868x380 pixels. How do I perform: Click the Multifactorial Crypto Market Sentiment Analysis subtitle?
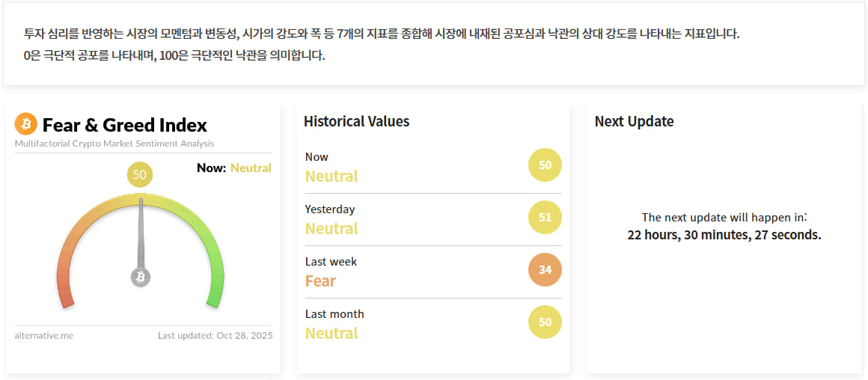tap(114, 144)
